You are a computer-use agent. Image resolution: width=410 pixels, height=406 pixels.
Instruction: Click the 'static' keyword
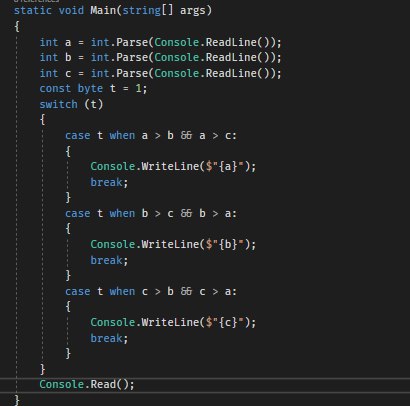(33, 10)
